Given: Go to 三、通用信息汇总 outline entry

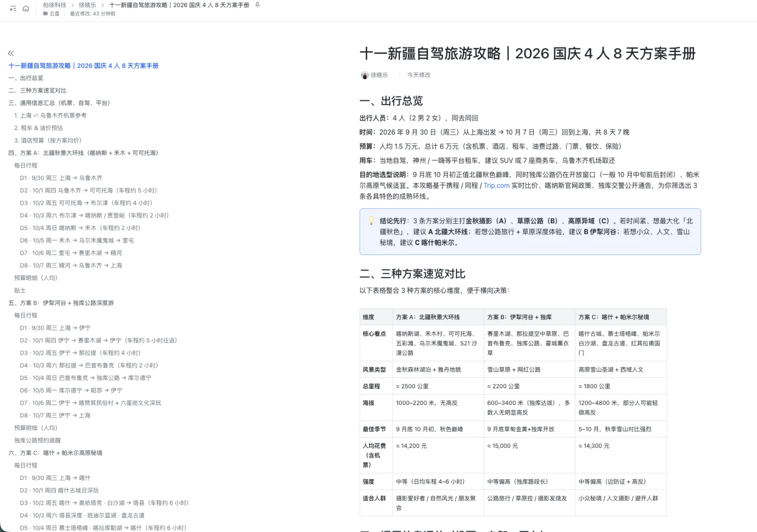Looking at the screenshot, I should pos(60,103).
